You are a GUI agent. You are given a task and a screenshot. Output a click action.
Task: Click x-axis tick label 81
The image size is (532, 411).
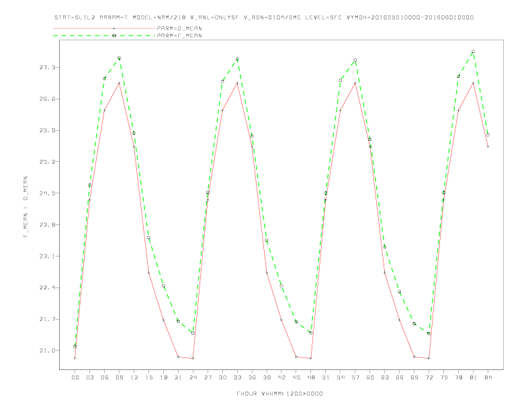pos(474,377)
